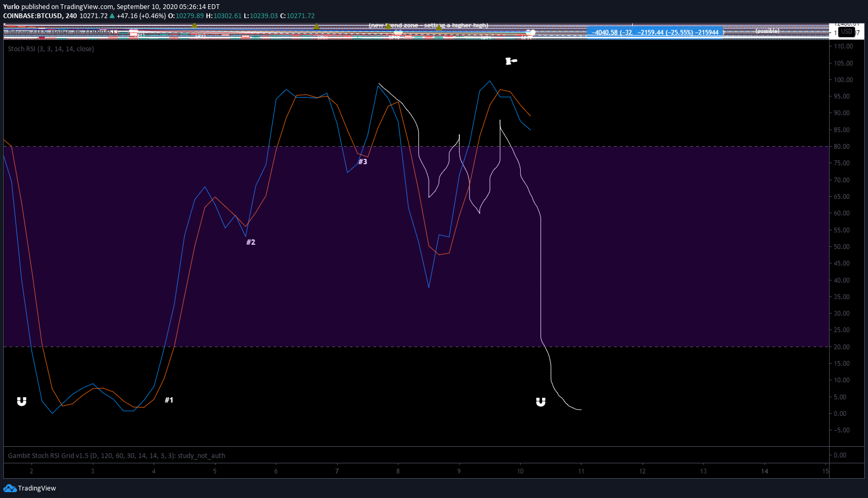Click date 10 on the time axis
Screen dimensions: 868x498
[x=520, y=471]
